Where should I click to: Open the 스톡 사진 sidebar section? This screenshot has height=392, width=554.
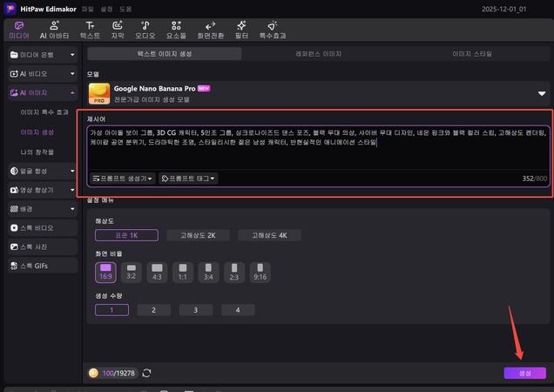point(43,247)
